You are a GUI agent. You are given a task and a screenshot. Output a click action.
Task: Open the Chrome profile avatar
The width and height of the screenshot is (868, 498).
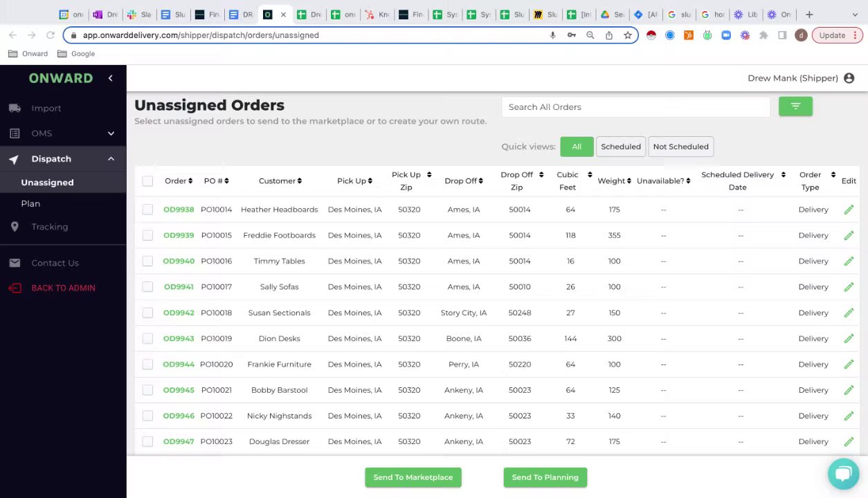click(x=801, y=35)
